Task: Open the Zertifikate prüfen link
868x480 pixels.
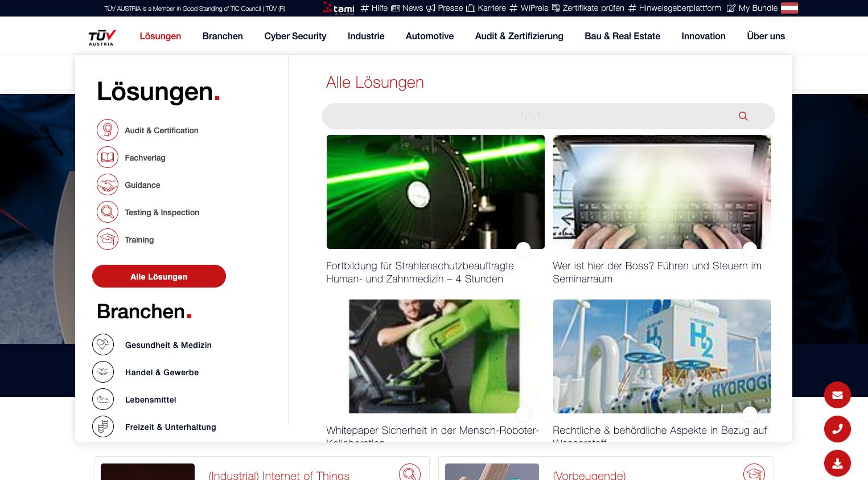Action: coord(593,8)
